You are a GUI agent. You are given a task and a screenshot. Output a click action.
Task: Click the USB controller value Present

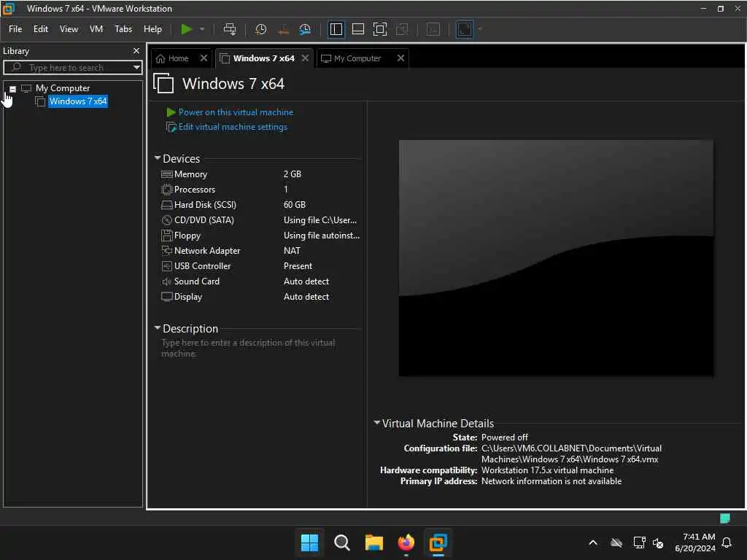tap(298, 265)
